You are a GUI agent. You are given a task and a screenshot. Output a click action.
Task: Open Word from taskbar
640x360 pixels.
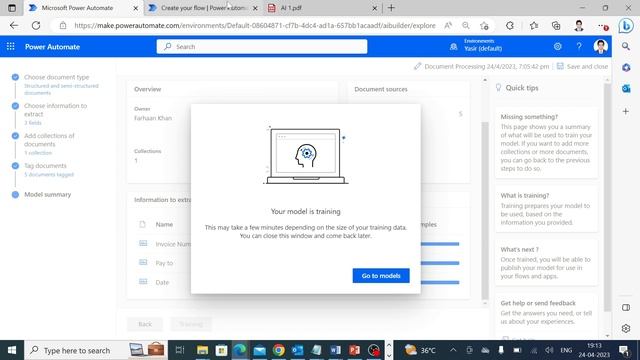pos(335,350)
